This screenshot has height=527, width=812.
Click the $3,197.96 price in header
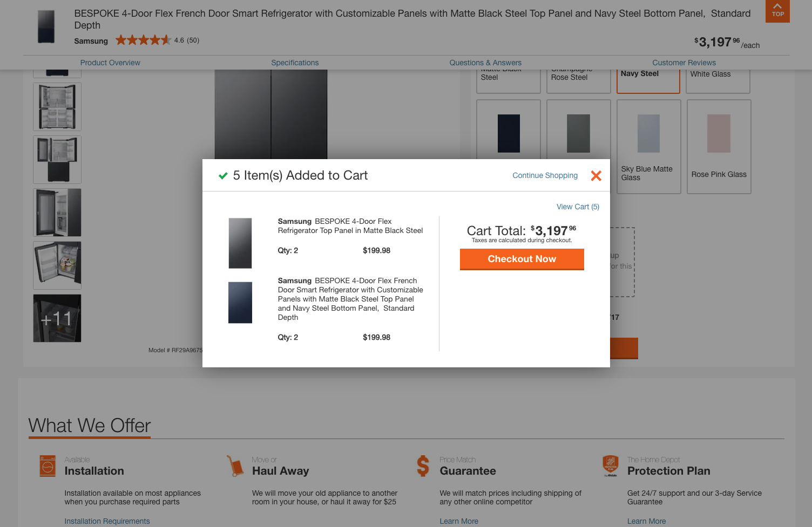[717, 42]
